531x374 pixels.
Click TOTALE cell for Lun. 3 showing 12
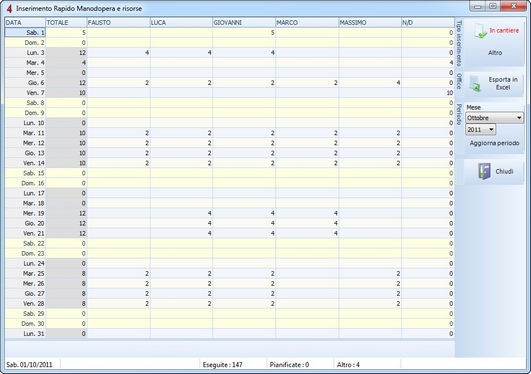click(66, 53)
